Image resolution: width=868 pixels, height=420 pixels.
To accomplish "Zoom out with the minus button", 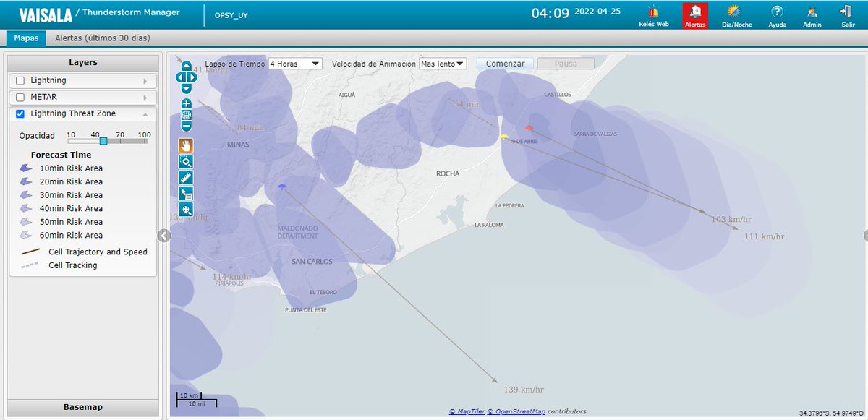I will [187, 127].
